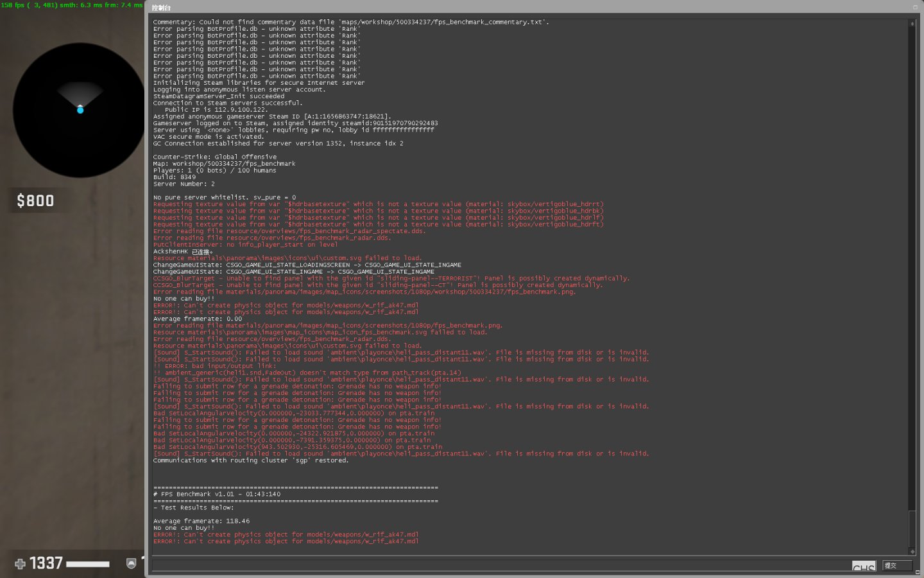Click the 'LOADINGSCREEN -> CSGO_GAME_UI_STATE_INGAME' line
The image size is (924, 578).
[307, 265]
